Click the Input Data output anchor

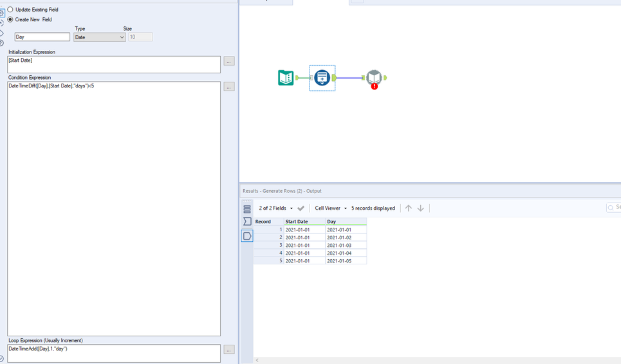tap(297, 78)
